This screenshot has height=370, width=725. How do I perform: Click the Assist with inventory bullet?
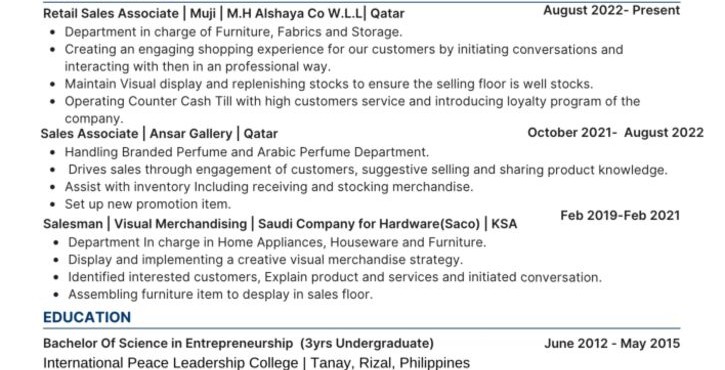click(269, 187)
